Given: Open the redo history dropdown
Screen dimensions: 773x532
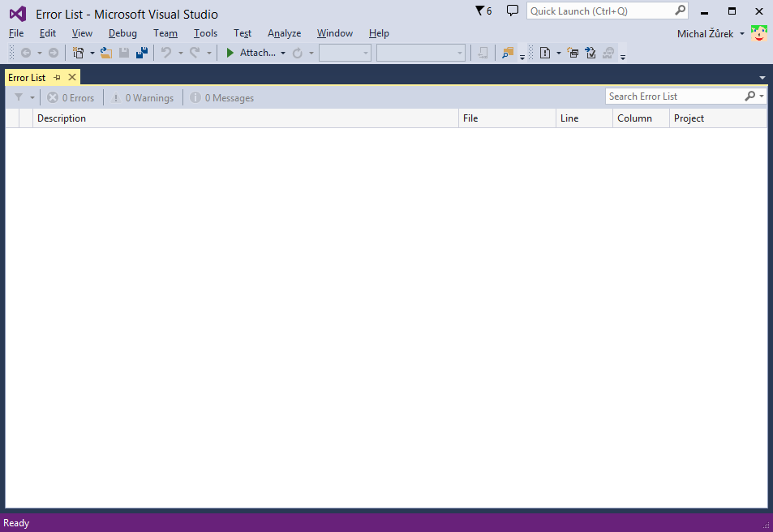Looking at the screenshot, I should (208, 52).
